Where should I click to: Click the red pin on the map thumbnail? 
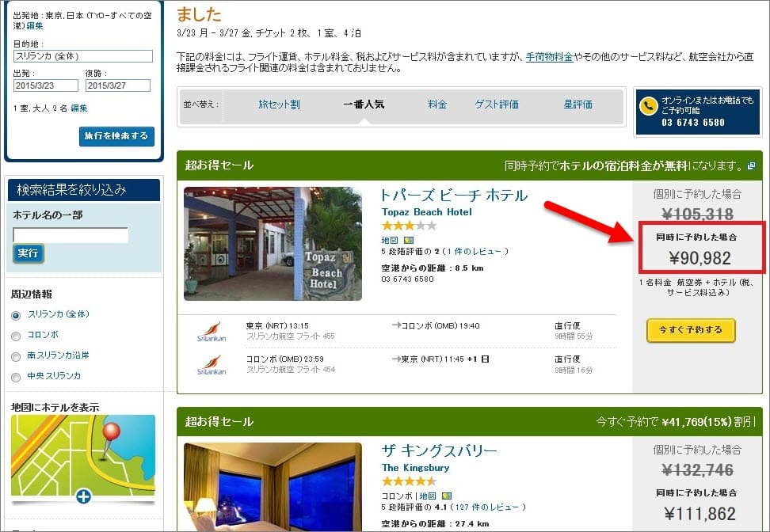[111, 433]
